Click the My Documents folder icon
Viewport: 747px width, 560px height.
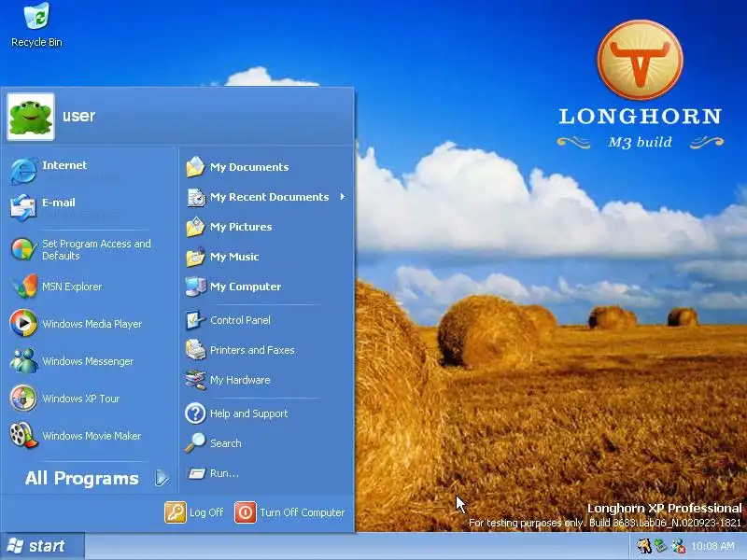195,167
